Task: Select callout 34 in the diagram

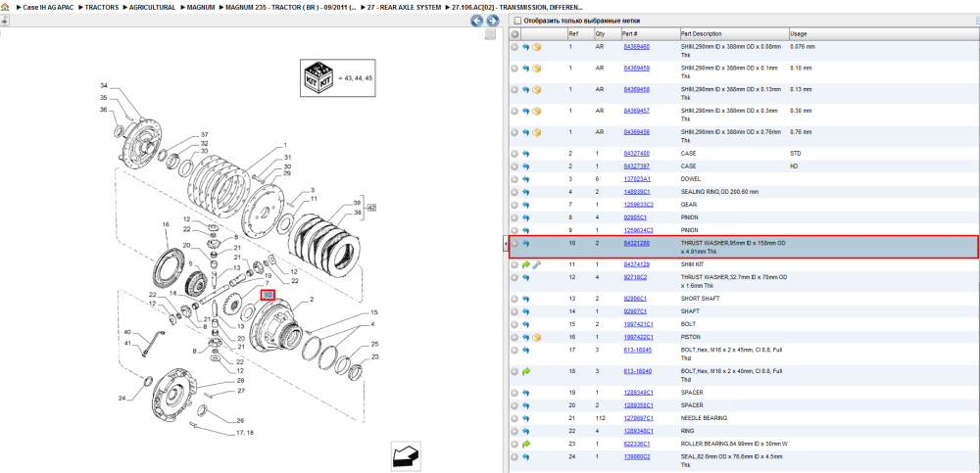Action: [104, 85]
